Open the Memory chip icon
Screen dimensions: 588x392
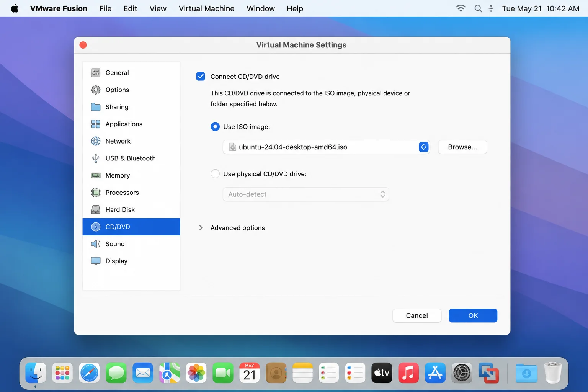pos(96,175)
